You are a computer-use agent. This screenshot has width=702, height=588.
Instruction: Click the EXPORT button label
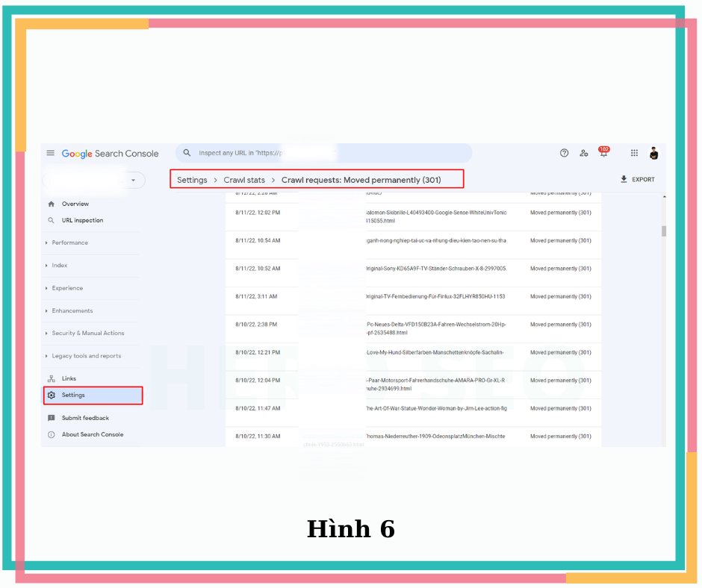pyautogui.click(x=643, y=179)
